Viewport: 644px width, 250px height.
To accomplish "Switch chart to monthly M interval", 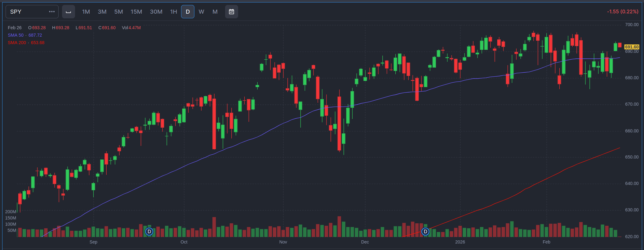I will click(215, 12).
